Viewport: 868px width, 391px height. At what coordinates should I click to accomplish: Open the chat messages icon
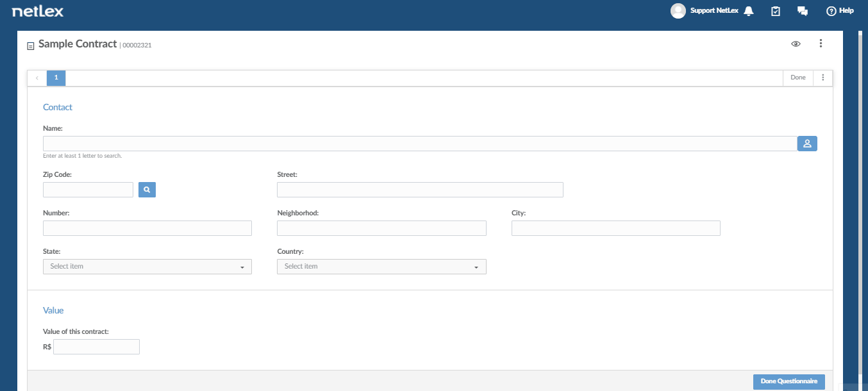802,11
